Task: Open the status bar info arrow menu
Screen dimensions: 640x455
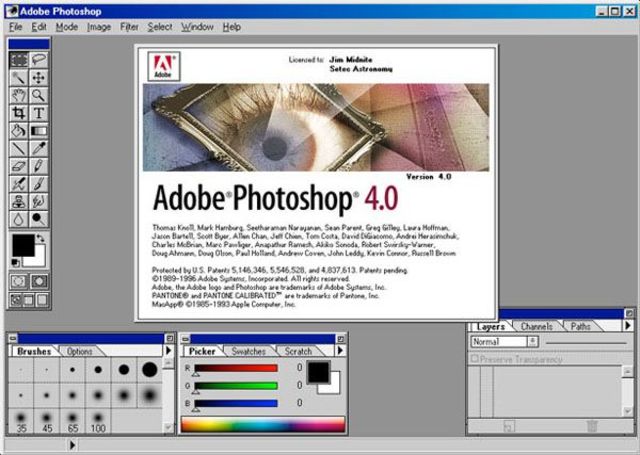Action: [72, 445]
